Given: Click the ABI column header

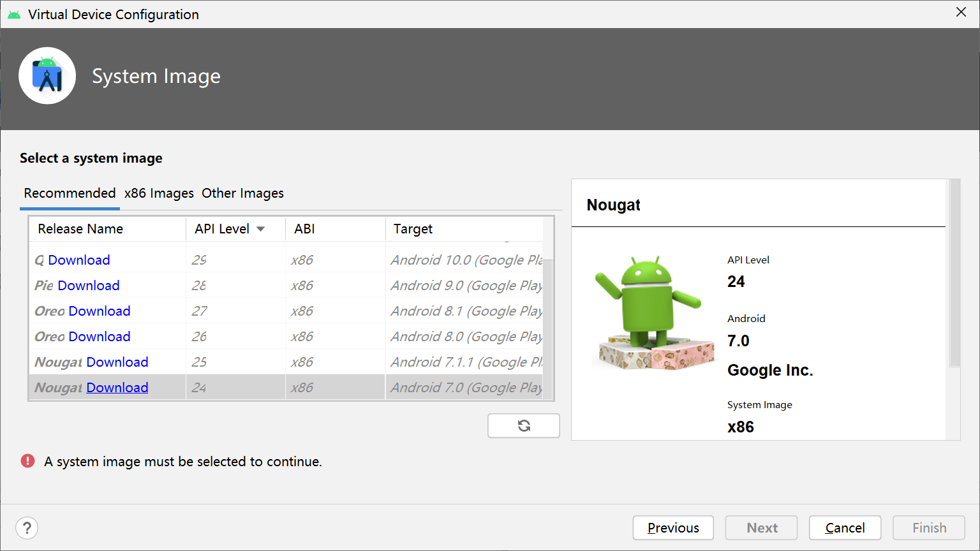Looking at the screenshot, I should pyautogui.click(x=336, y=229).
